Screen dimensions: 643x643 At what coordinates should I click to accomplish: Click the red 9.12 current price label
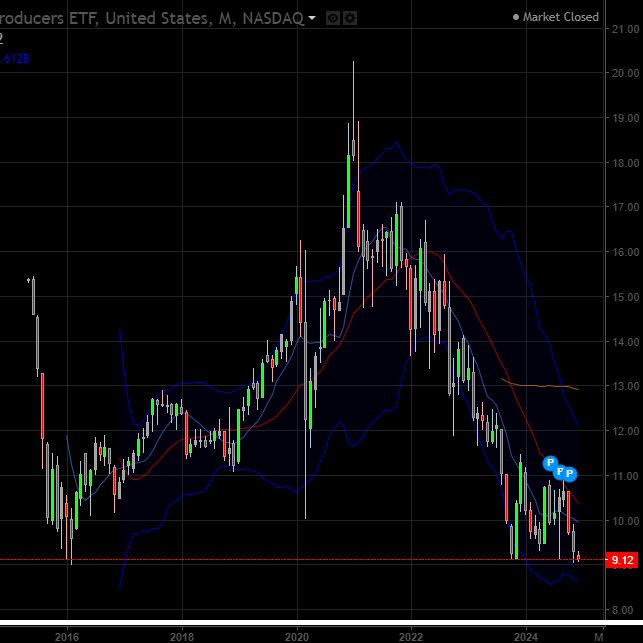(x=622, y=560)
